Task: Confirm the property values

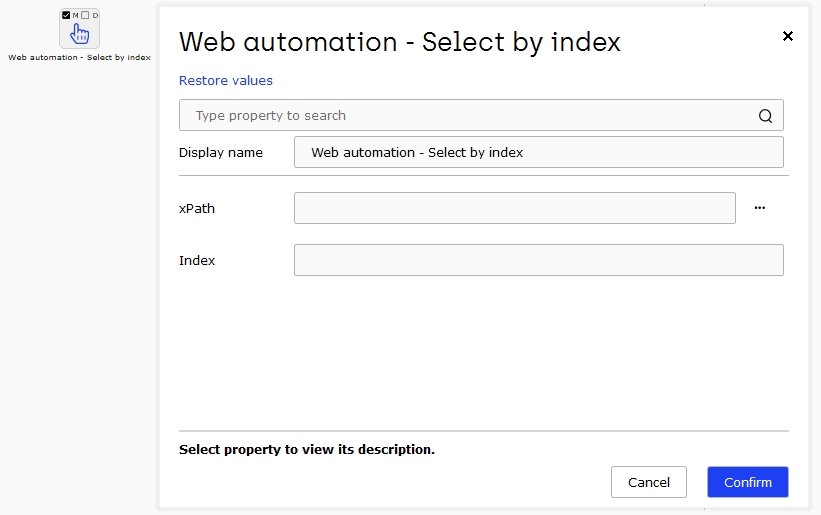Action: tap(748, 482)
